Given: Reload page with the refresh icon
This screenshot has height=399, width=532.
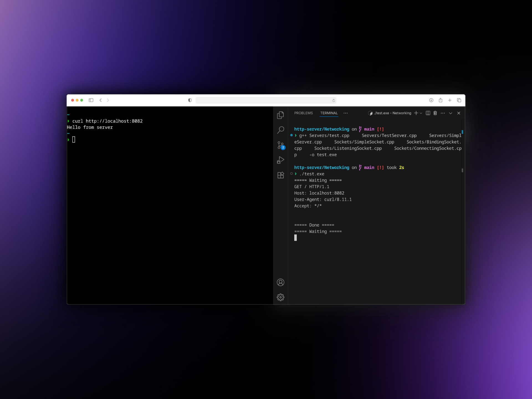Looking at the screenshot, I should tap(334, 100).
